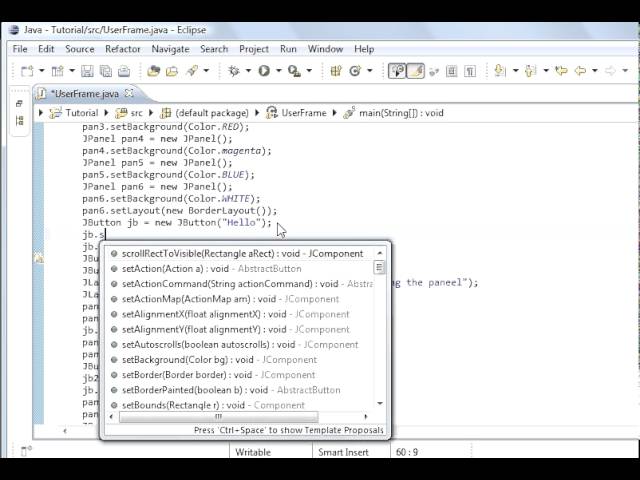The height and width of the screenshot is (480, 640).
Task: Select the UserFrame.java editor tab
Action: point(84,93)
